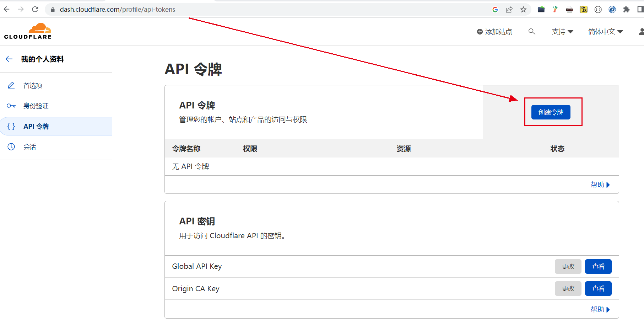The height and width of the screenshot is (325, 644).
Task: Click the green sprout extension icon
Action: coord(555,10)
